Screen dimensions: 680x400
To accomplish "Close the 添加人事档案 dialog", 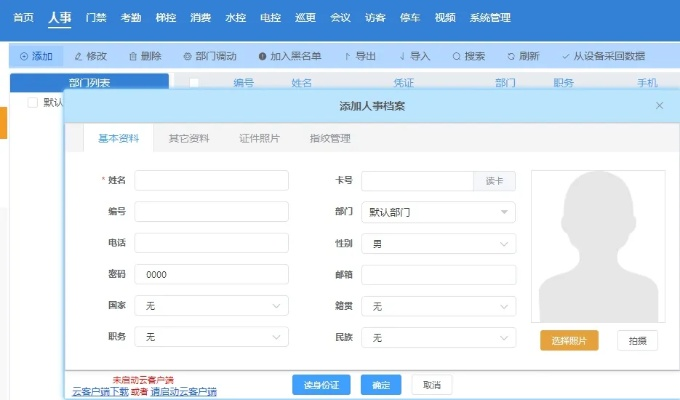I will click(x=659, y=105).
